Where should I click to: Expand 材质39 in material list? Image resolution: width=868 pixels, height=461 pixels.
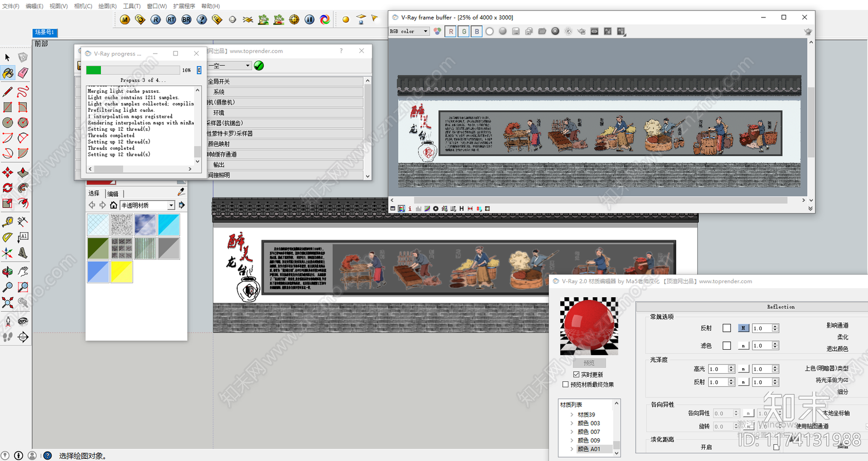572,414
